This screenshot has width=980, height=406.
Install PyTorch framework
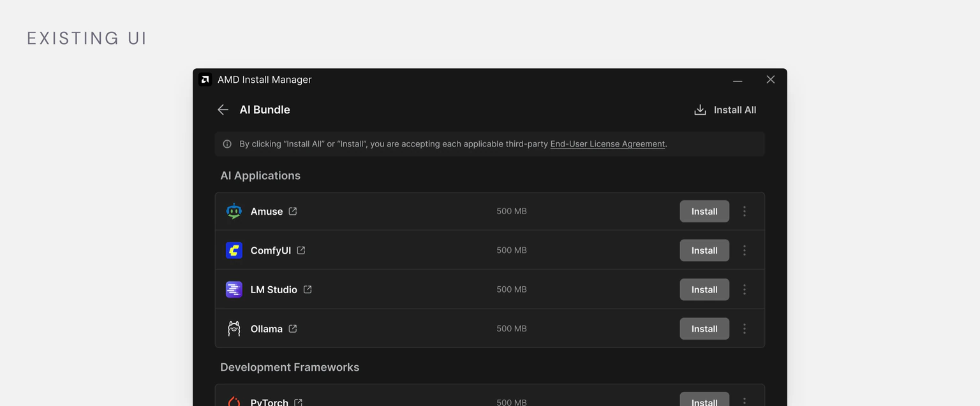pyautogui.click(x=704, y=400)
